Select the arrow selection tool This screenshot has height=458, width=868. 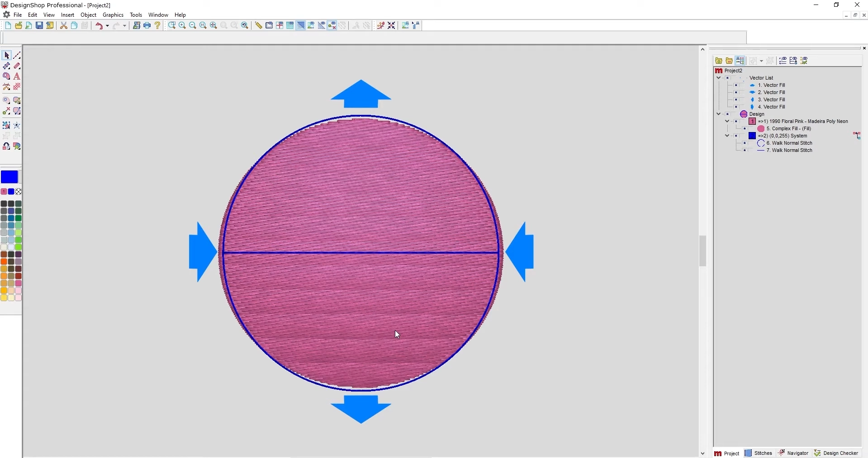6,55
